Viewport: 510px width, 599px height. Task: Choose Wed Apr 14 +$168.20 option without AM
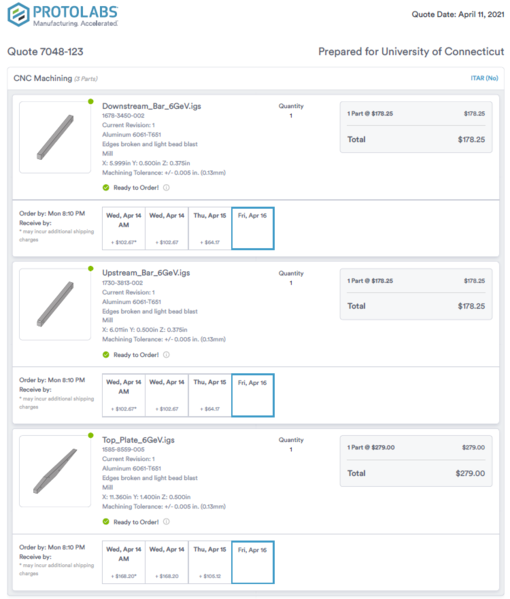point(167,562)
